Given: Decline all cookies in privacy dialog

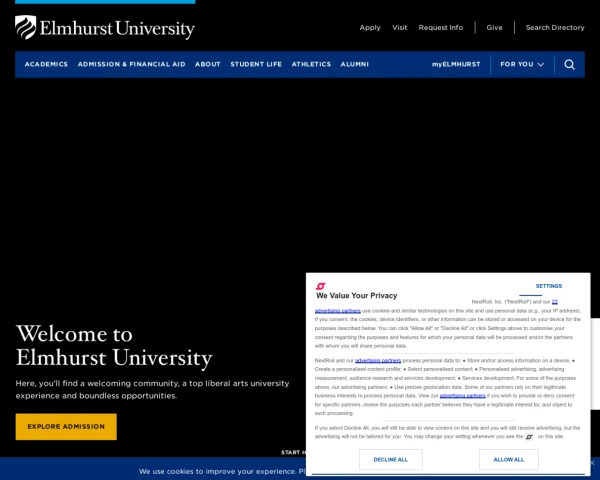Looking at the screenshot, I should [391, 459].
